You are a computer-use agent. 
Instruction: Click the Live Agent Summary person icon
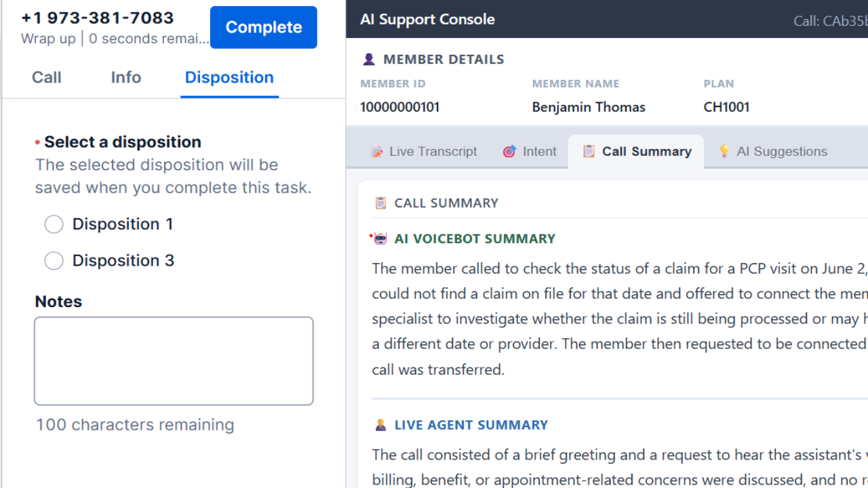(x=380, y=425)
